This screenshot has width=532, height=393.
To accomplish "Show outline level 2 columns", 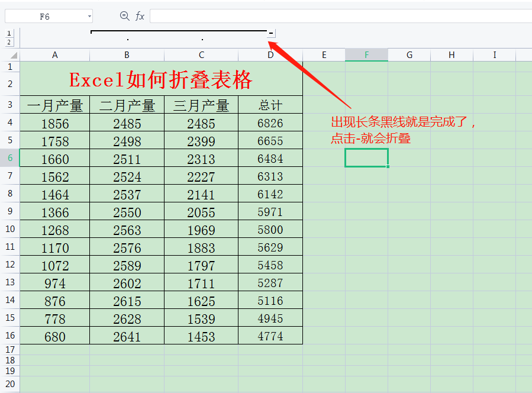I will (x=9, y=42).
